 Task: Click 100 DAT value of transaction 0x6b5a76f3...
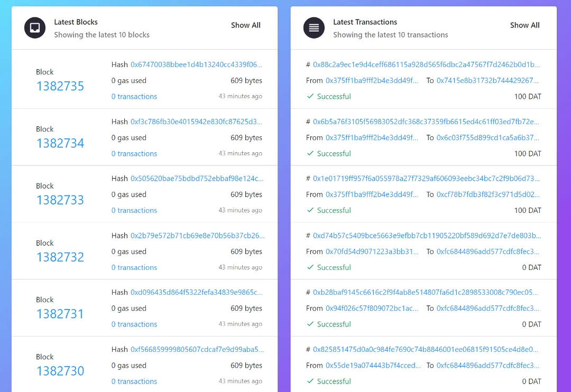pyautogui.click(x=528, y=154)
